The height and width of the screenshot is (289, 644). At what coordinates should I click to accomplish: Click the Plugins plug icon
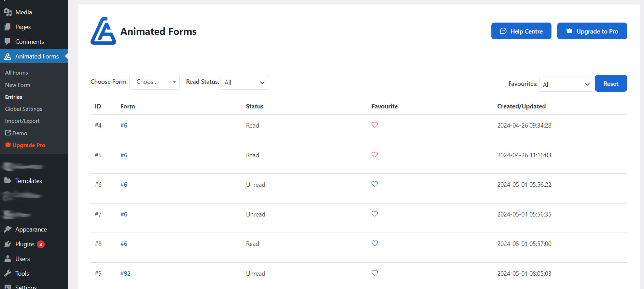(8, 244)
